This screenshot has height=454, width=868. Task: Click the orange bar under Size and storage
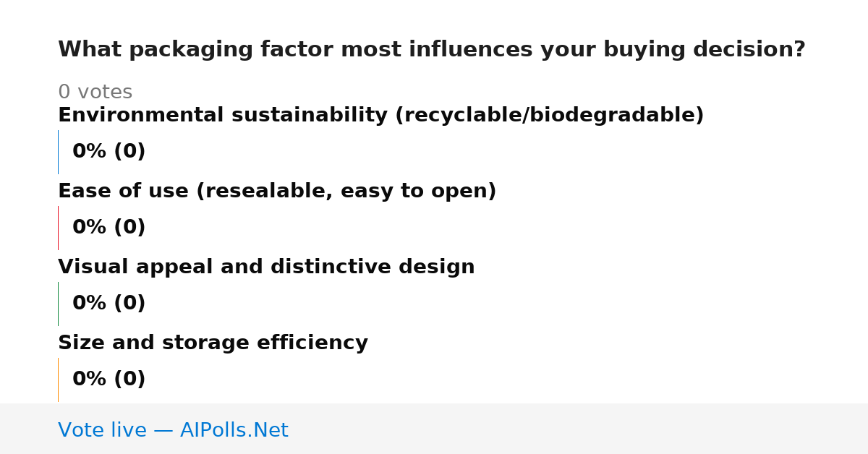58,380
